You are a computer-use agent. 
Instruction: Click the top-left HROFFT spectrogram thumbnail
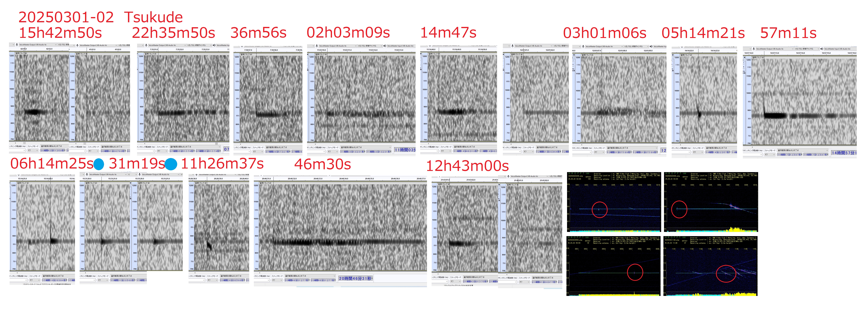[614, 202]
